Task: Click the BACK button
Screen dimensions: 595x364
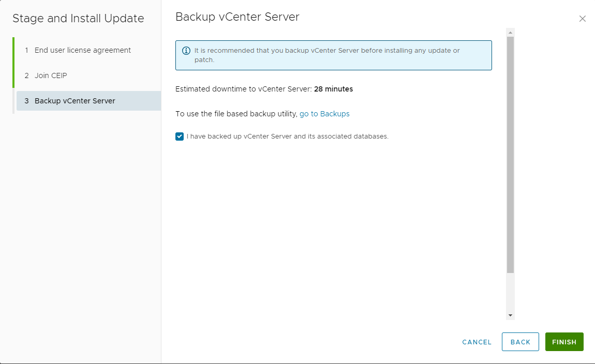Action: tap(520, 342)
